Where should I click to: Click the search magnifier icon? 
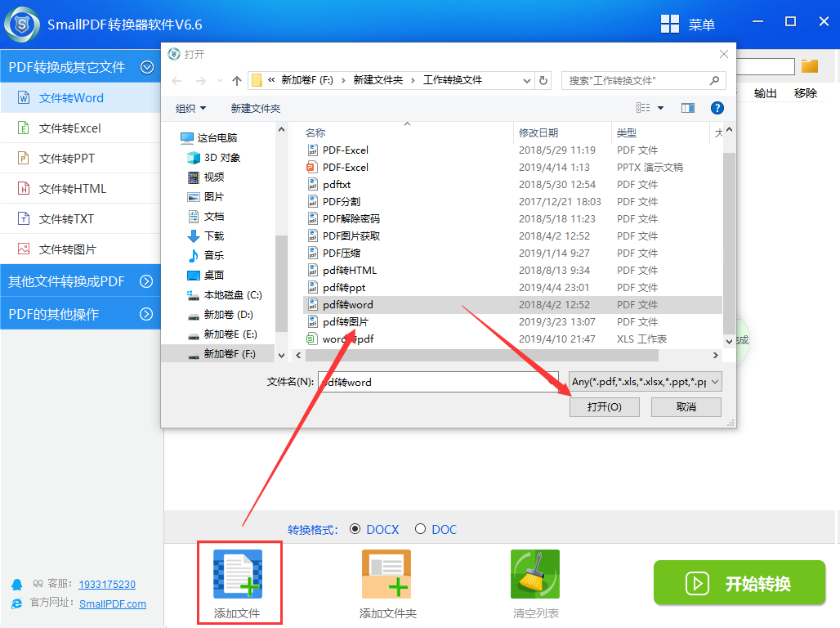coord(714,80)
